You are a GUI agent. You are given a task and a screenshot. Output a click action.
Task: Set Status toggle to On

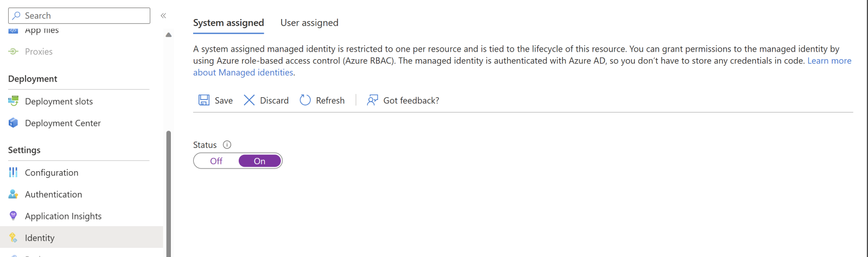tap(260, 161)
